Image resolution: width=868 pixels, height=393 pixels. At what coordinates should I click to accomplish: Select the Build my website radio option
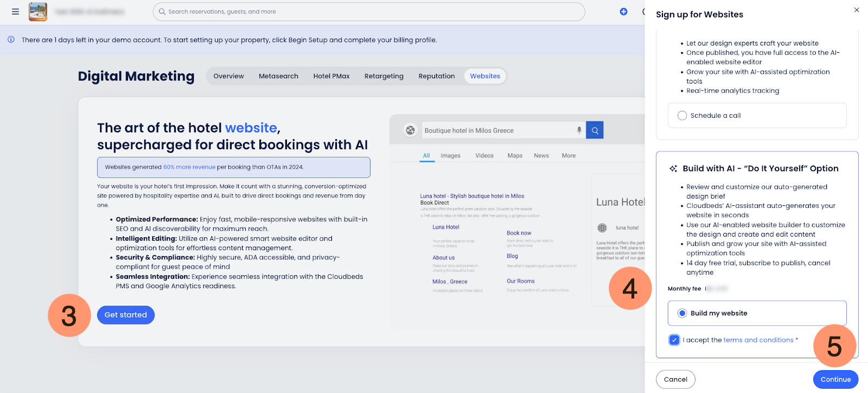point(682,313)
